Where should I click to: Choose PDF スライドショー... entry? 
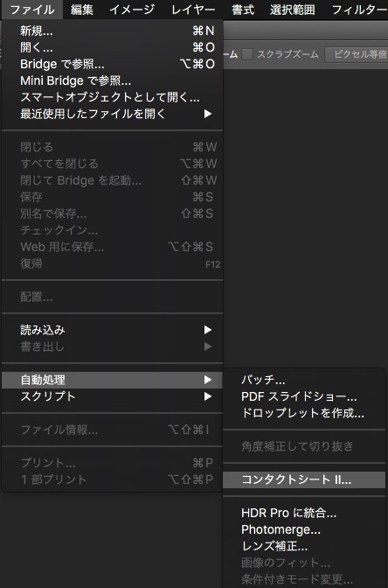click(304, 396)
